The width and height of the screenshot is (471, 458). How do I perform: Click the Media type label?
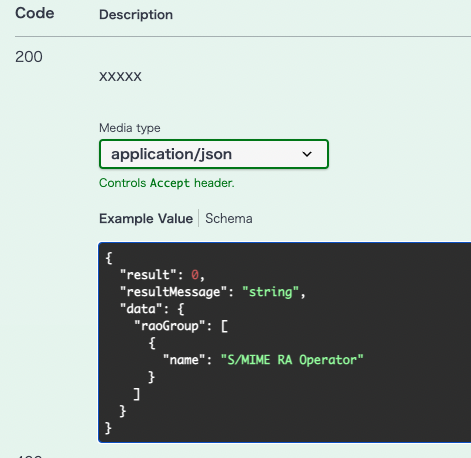130,128
